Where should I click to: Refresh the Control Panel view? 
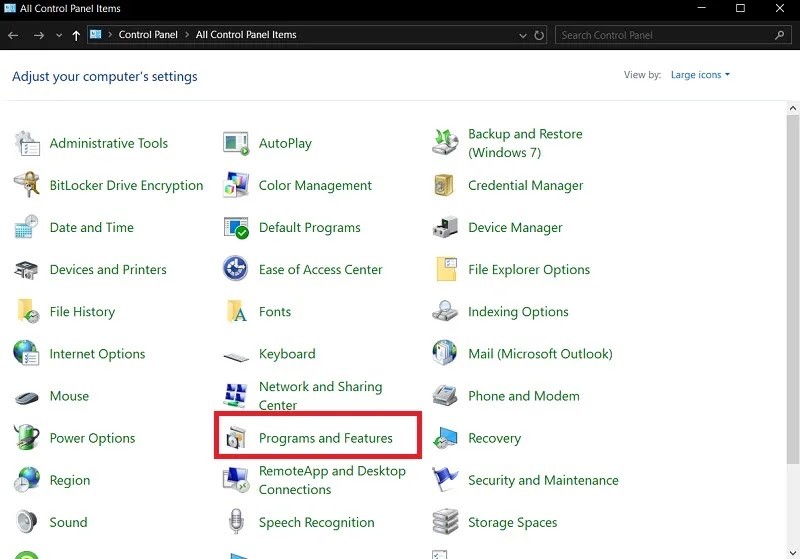pyautogui.click(x=539, y=35)
